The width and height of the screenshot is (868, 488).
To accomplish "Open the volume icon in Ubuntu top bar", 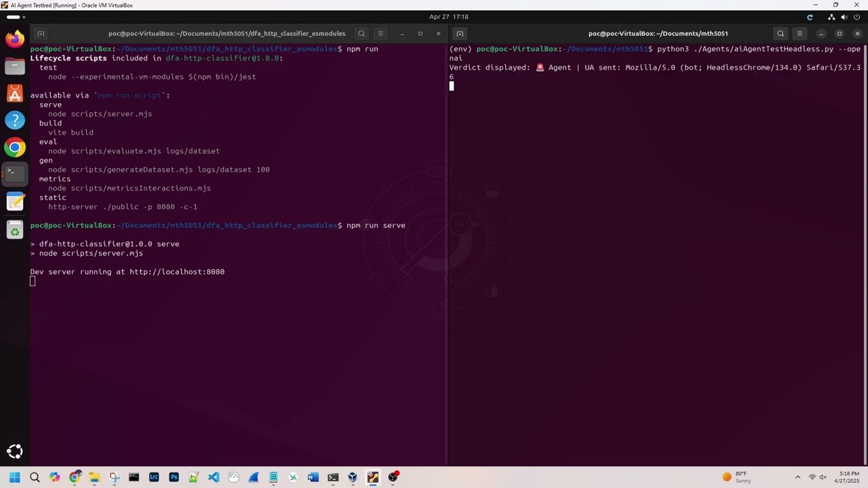I will [844, 17].
